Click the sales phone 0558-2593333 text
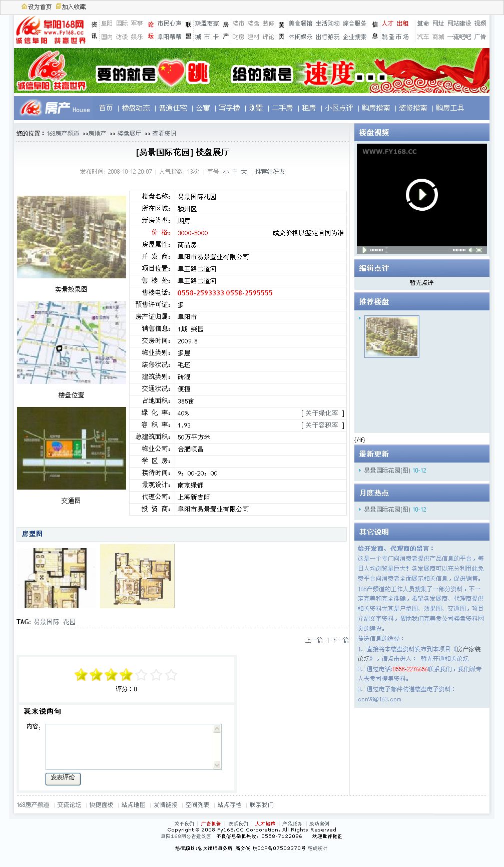The height and width of the screenshot is (867, 504). click(x=201, y=293)
